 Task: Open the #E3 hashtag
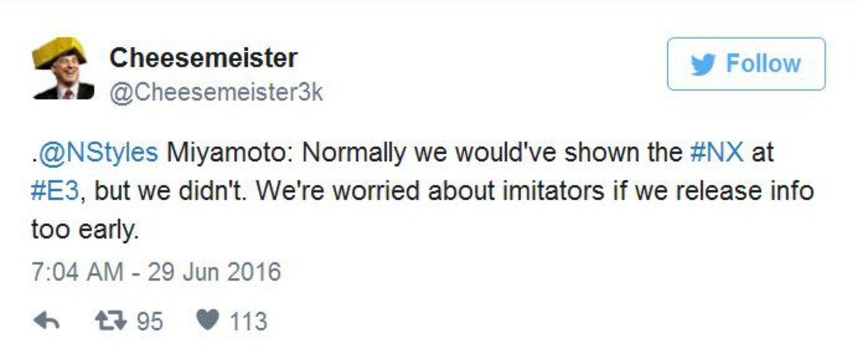(55, 191)
